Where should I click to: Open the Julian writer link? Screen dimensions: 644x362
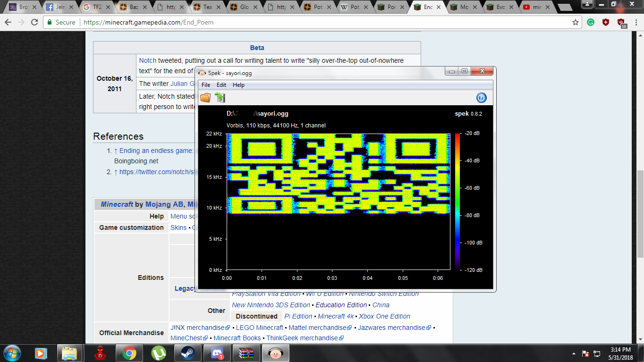[x=183, y=84]
